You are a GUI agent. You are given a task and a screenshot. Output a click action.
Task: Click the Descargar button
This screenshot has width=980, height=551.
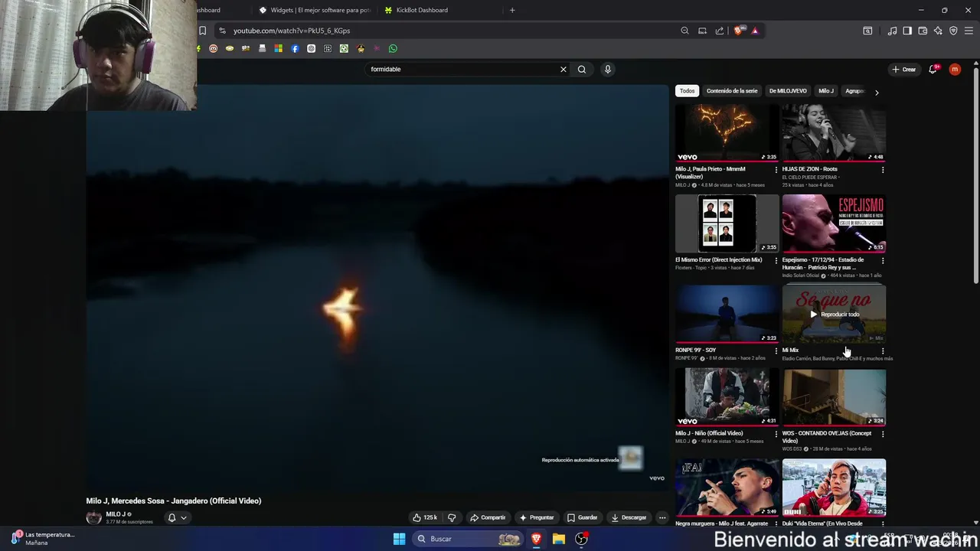[629, 517]
